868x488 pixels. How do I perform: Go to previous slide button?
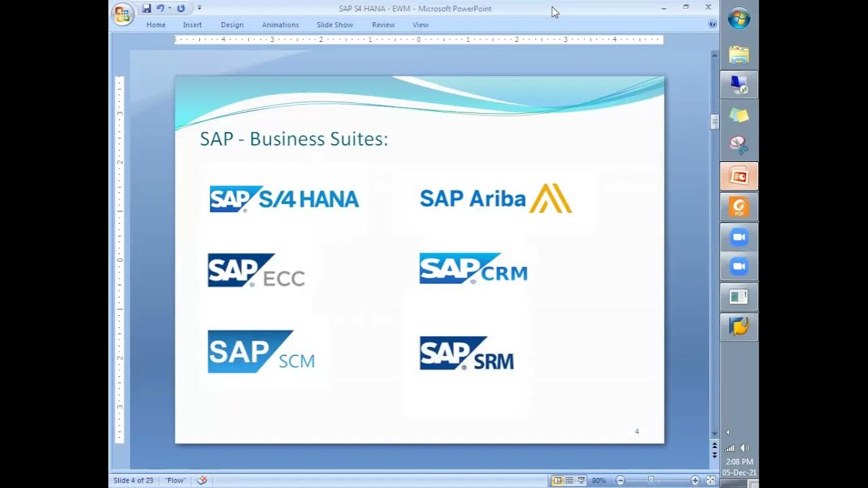tap(714, 446)
